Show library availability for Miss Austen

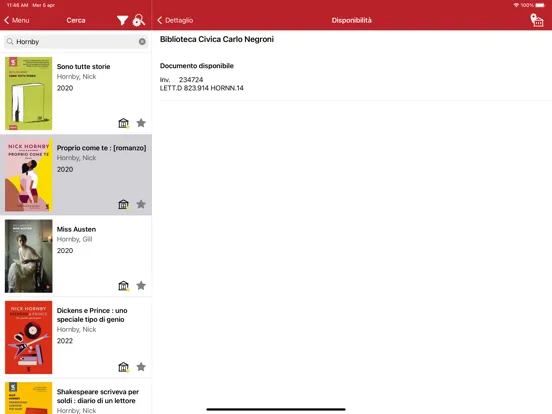point(124,286)
